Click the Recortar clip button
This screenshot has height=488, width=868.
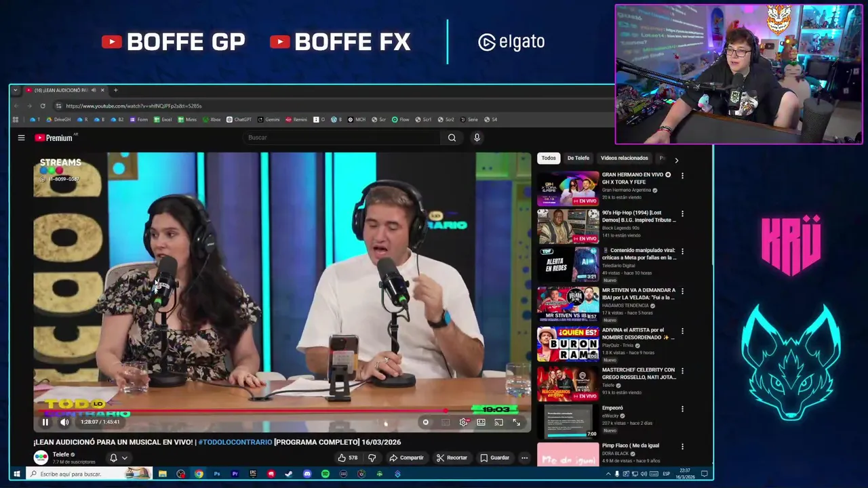[452, 457]
